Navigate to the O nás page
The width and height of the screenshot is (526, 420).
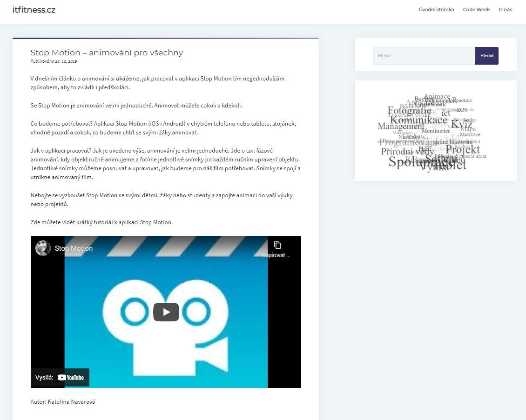pyautogui.click(x=505, y=10)
